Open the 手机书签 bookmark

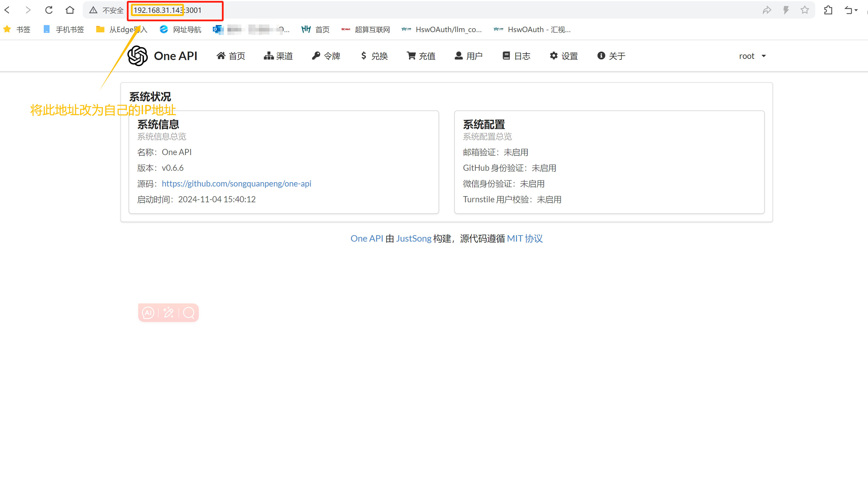(x=64, y=29)
